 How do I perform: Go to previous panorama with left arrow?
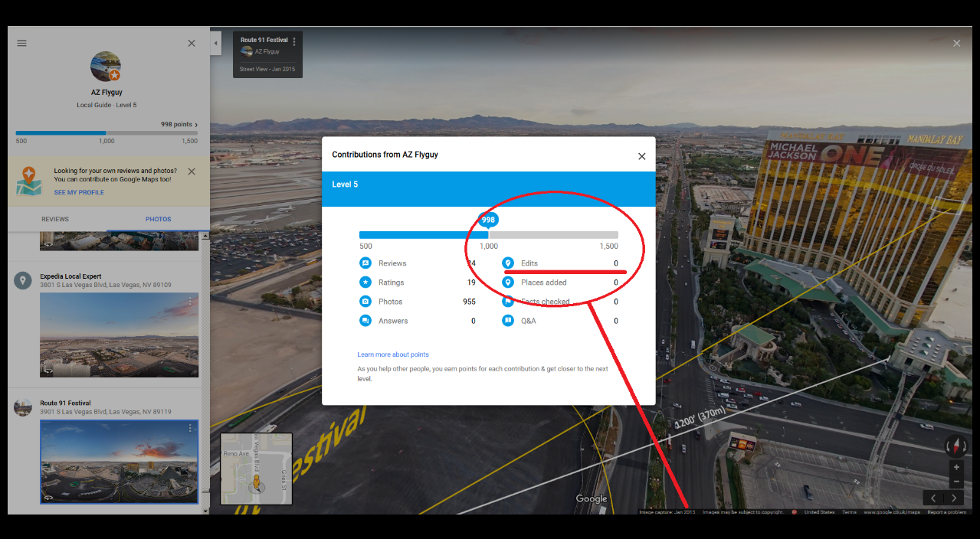pyautogui.click(x=933, y=498)
